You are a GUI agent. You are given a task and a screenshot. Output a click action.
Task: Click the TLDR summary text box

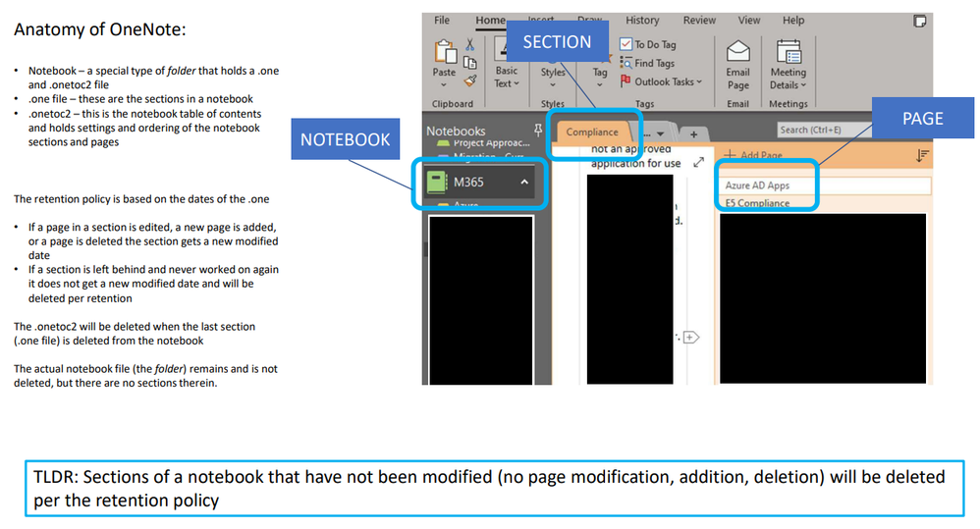pos(494,489)
